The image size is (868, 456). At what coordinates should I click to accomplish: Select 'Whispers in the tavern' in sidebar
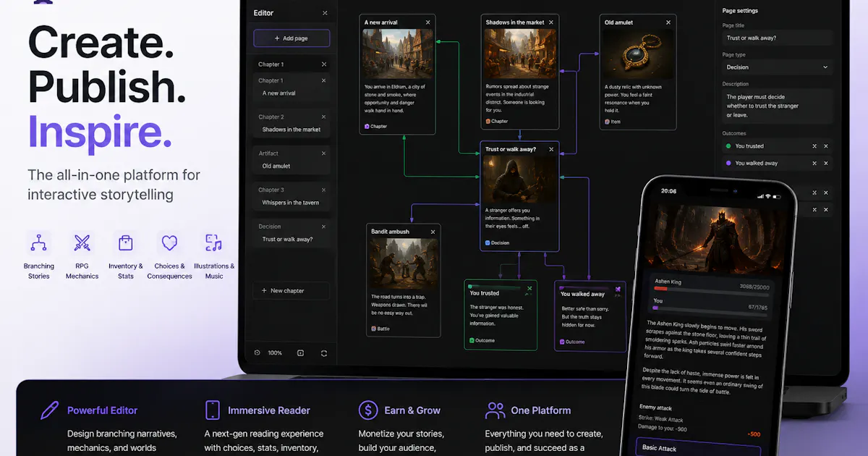tap(291, 203)
